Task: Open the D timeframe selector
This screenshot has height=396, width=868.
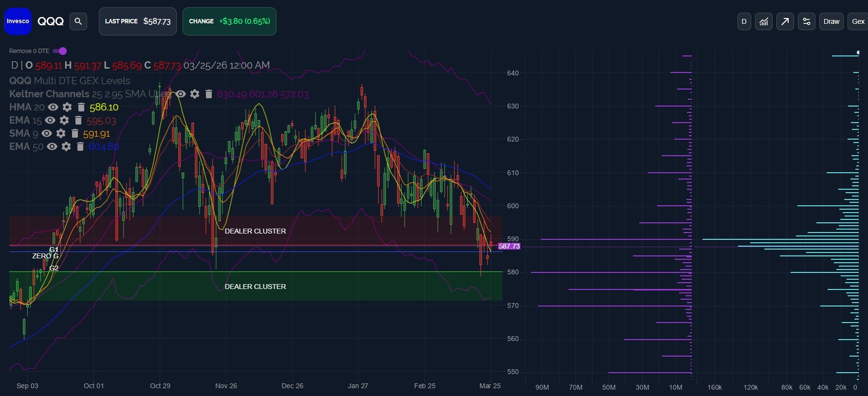Action: (744, 21)
